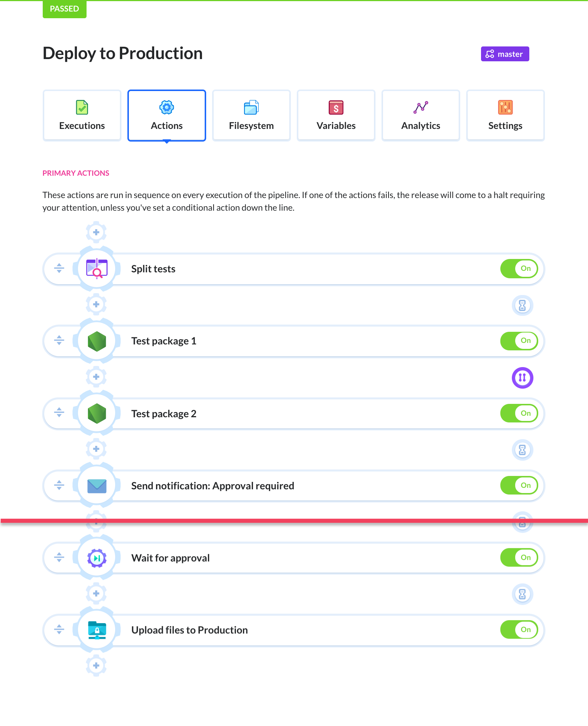The height and width of the screenshot is (726, 588).
Task: Toggle off the Split tests action
Action: pyautogui.click(x=519, y=269)
